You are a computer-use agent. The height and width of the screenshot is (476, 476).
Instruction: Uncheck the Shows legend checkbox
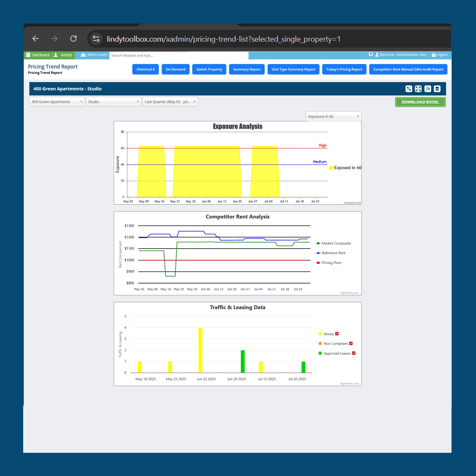337,334
